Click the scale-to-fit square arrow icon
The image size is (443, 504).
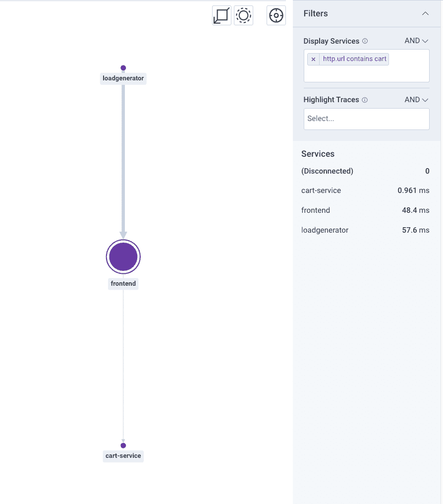coord(221,16)
